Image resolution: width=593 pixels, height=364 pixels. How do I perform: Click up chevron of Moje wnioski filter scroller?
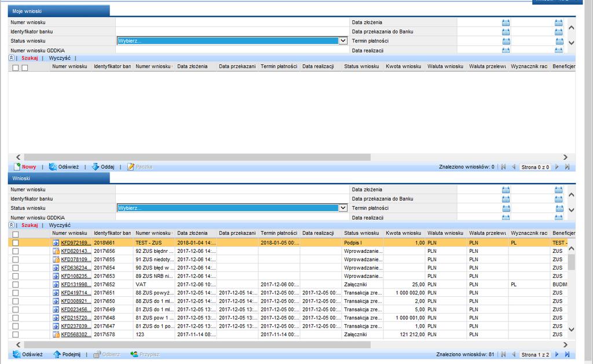[572, 28]
